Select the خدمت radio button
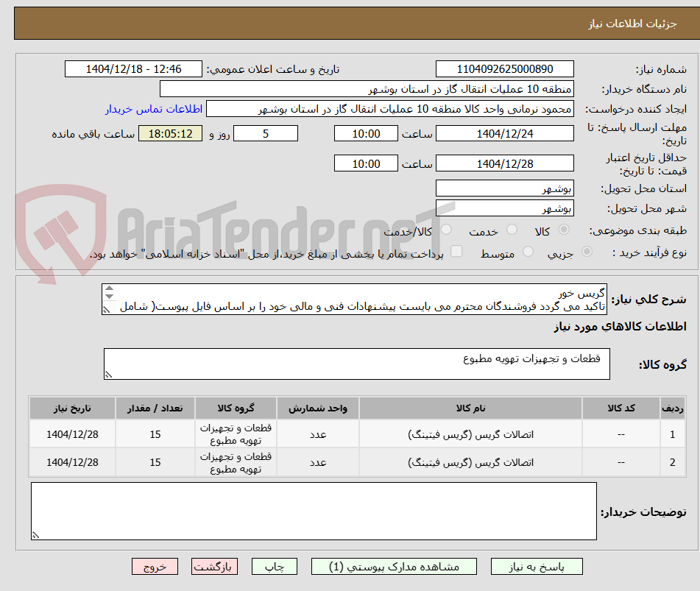The height and width of the screenshot is (591, 700). click(512, 230)
